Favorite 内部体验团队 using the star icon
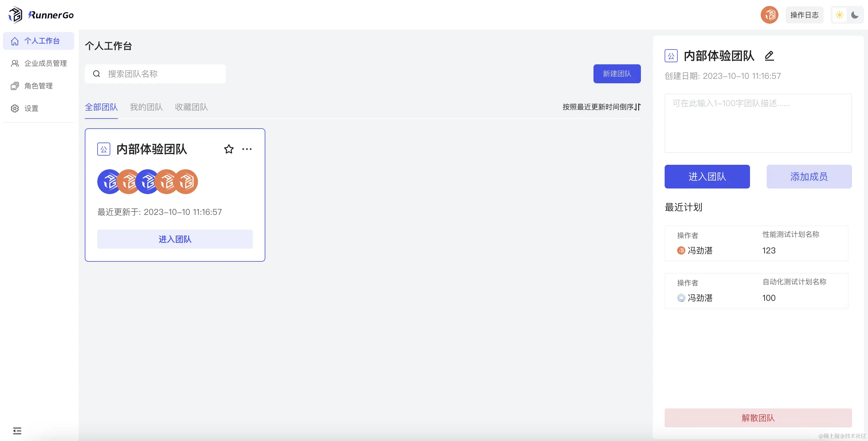 point(229,149)
